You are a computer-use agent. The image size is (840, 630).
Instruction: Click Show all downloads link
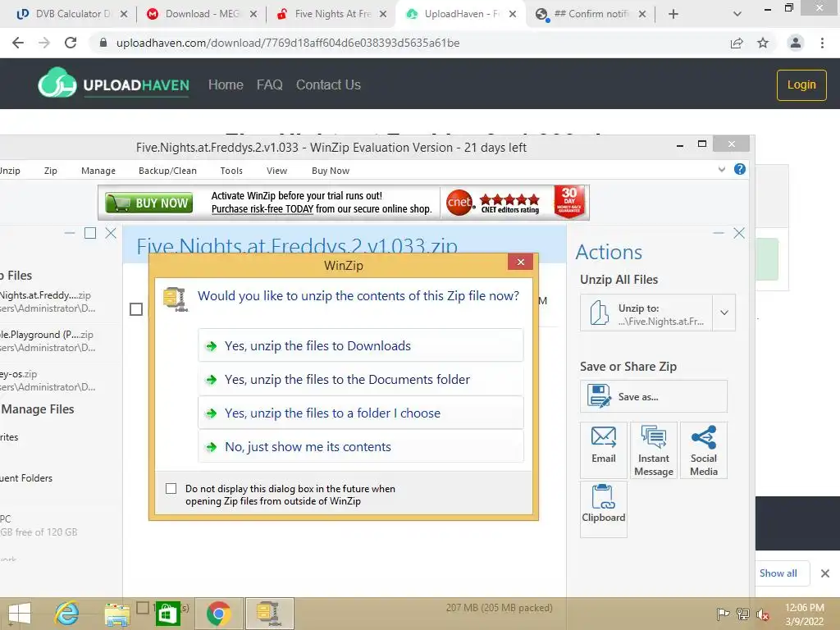pos(778,573)
